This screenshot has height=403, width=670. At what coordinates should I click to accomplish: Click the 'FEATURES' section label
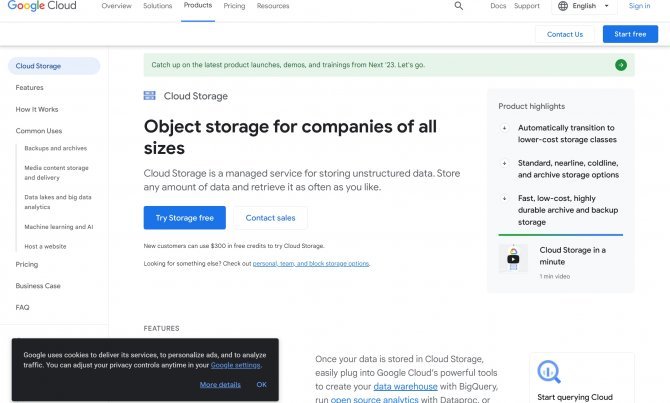click(162, 329)
